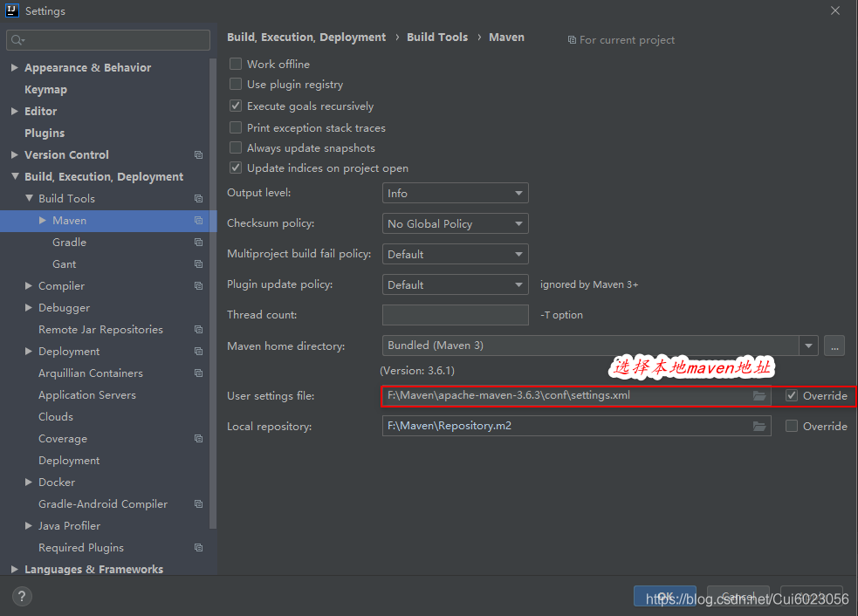This screenshot has height=616, width=858.
Task: Open the Output level dropdown
Action: coord(456,193)
